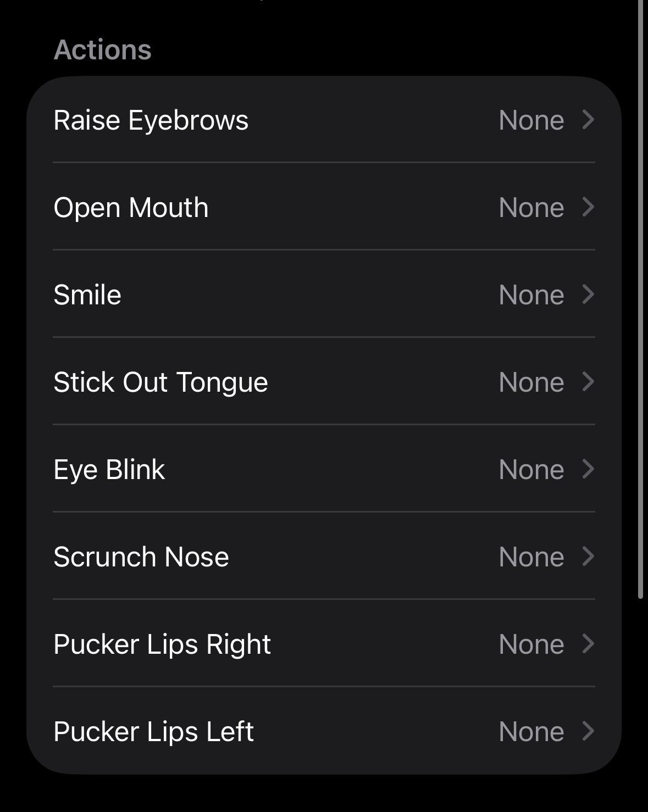The width and height of the screenshot is (648, 812).
Task: Click the Scrunch Nose chevron arrow
Action: tap(588, 557)
